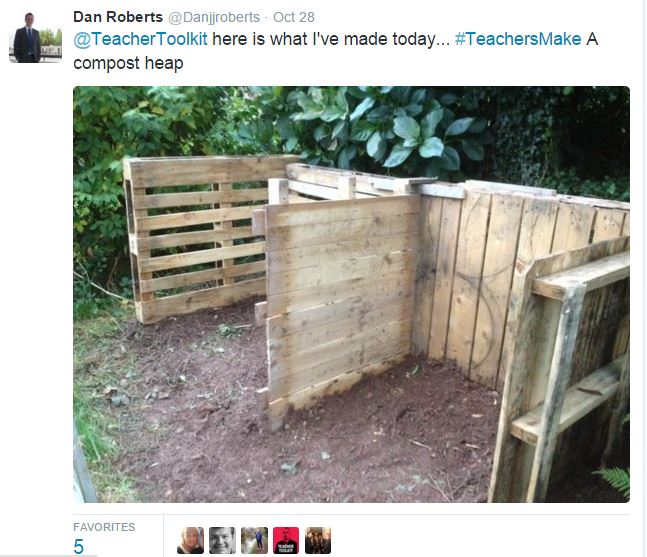Click the words 'compost heap' in tweet
The height and width of the screenshot is (557, 647).
coord(128,64)
